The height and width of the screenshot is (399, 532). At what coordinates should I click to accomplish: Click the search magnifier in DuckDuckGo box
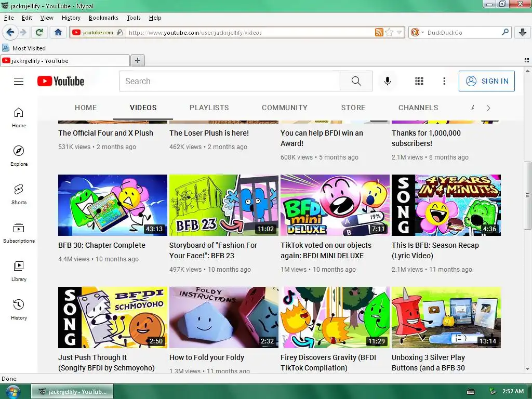[505, 32]
